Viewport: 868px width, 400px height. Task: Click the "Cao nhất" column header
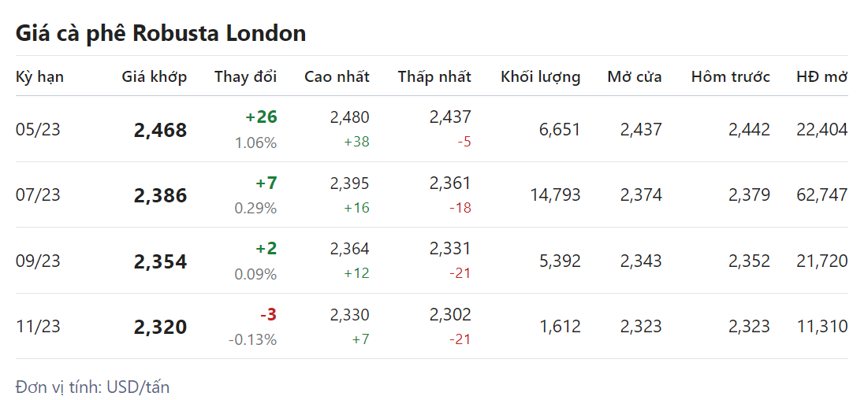coord(337,76)
